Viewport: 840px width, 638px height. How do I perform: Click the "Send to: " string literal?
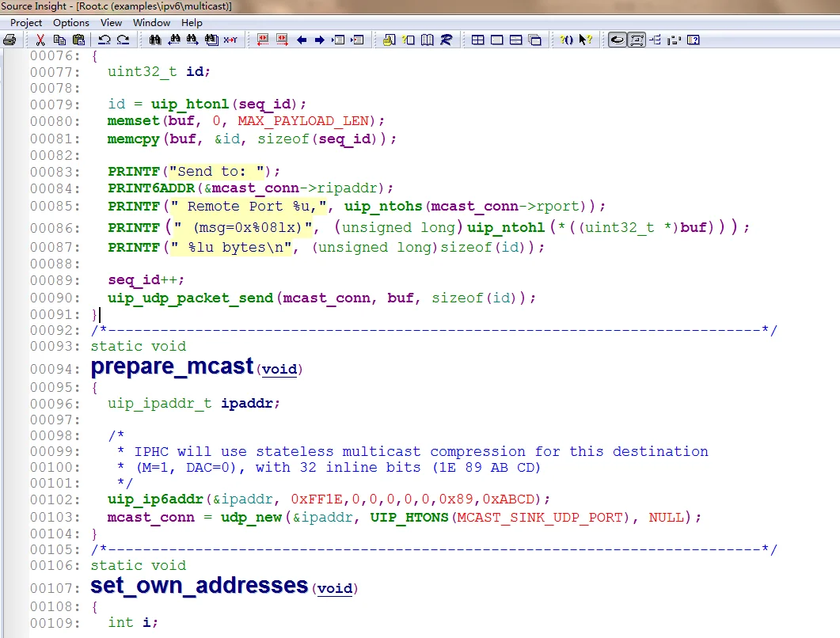[216, 172]
